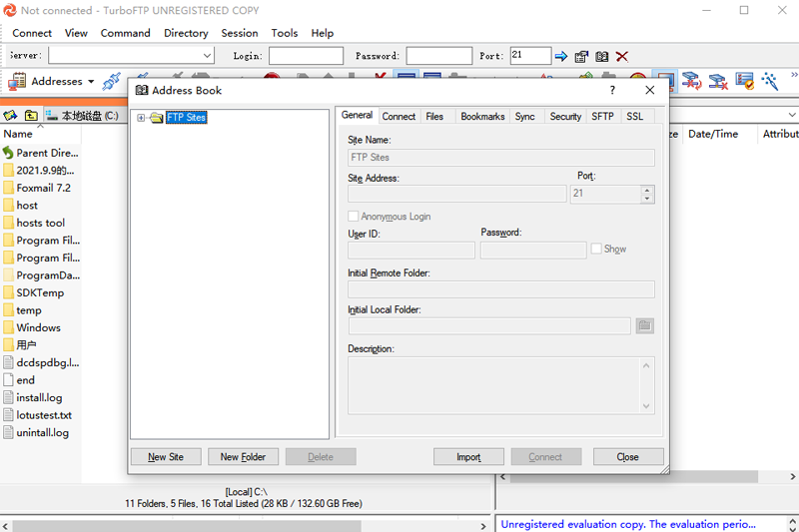Open the Directory menu
799x532 pixels.
pyautogui.click(x=186, y=33)
